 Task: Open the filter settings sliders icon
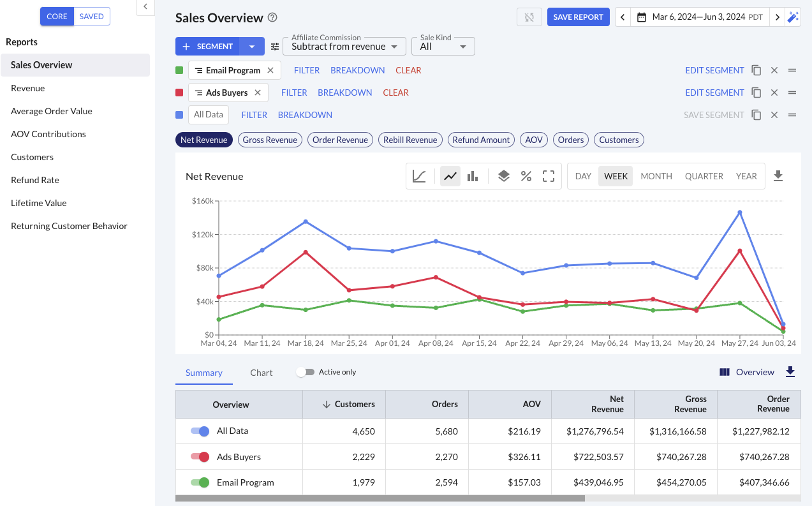click(x=275, y=47)
